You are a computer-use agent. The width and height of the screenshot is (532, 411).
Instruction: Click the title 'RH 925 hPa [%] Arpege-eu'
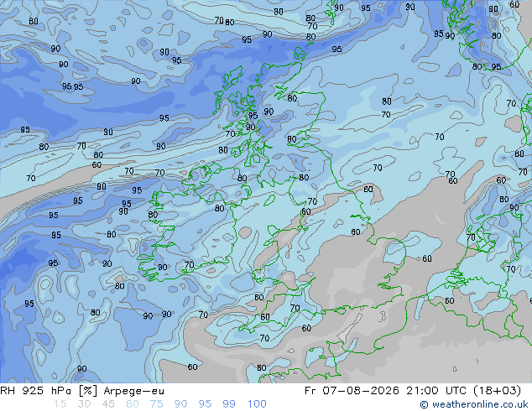pyautogui.click(x=82, y=391)
